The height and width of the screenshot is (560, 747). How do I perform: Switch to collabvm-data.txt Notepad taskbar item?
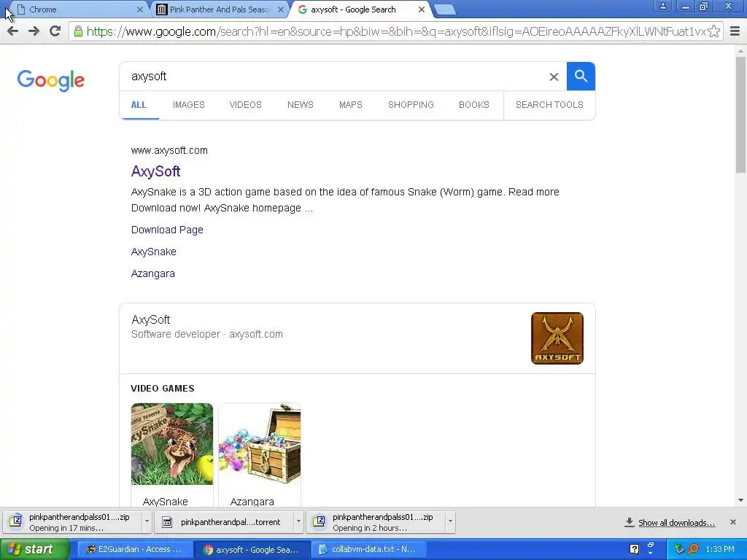click(x=368, y=549)
